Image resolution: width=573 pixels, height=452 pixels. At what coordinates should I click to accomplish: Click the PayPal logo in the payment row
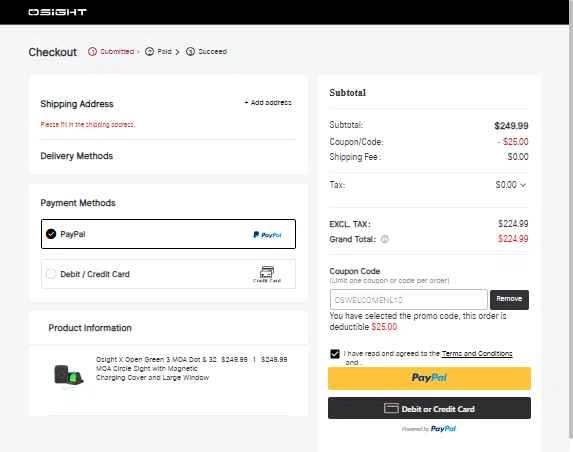pos(267,235)
